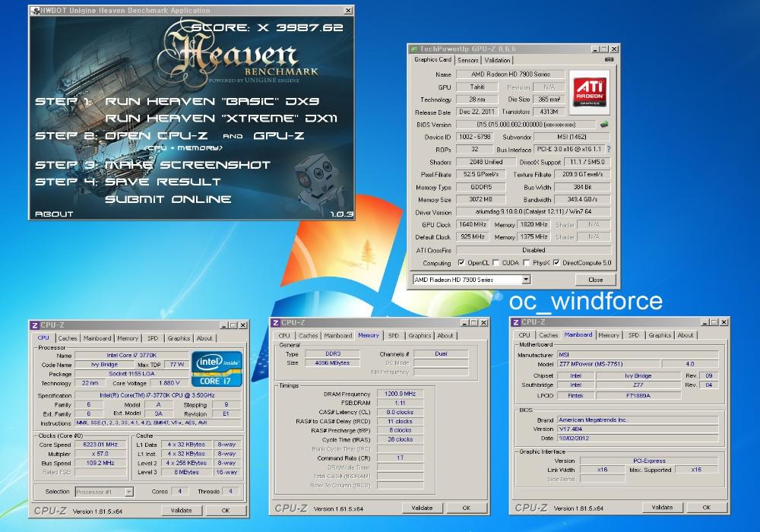Screen dimensions: 760x532
Task: Click Make Screenshot in Heaven window
Action: click(x=187, y=165)
